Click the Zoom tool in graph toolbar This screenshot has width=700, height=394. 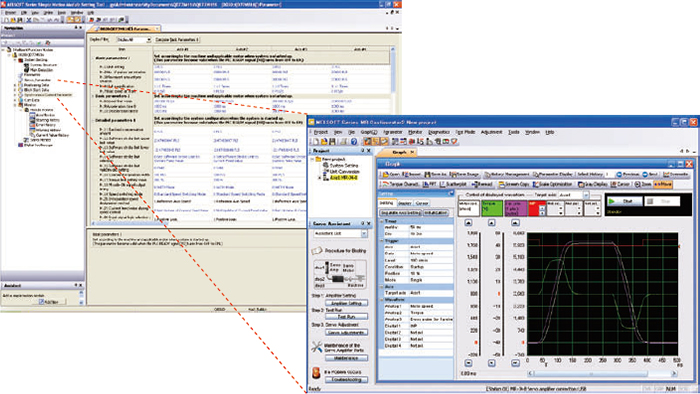tap(643, 184)
